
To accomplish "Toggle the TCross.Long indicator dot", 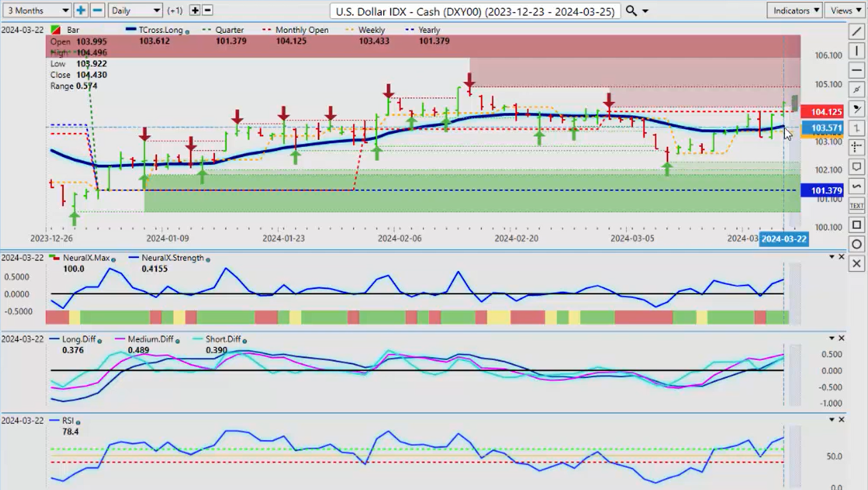I will click(187, 31).
